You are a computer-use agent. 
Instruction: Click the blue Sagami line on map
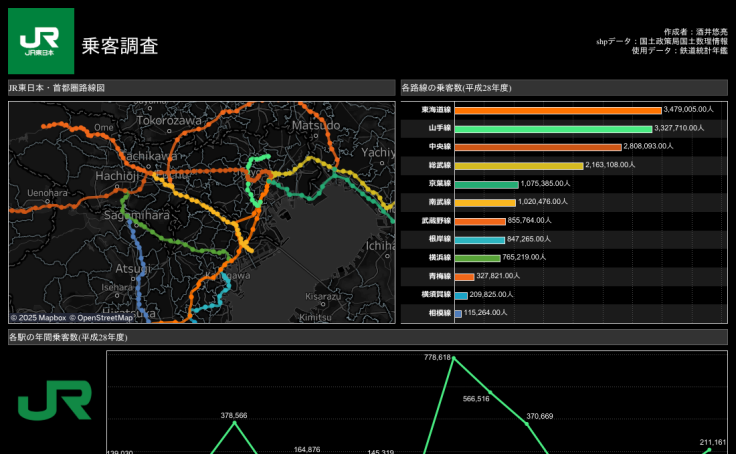point(136,257)
